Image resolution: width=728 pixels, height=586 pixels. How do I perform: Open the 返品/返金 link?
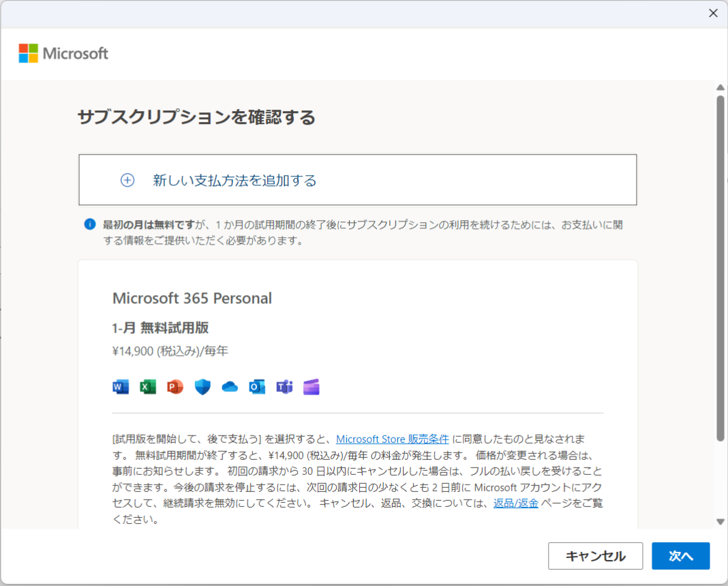(516, 503)
